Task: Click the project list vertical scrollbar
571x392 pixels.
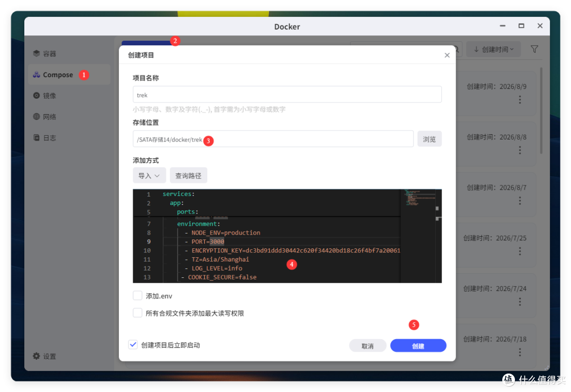Action: click(541, 110)
